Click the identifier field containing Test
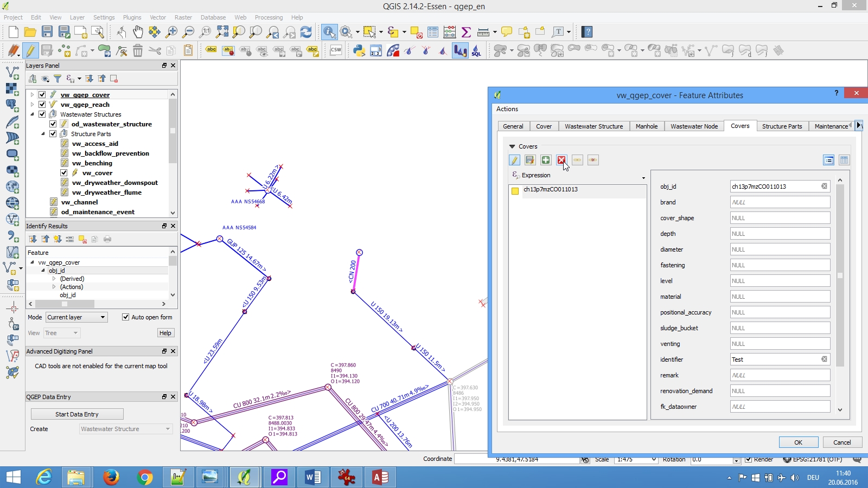Viewport: 868px width, 488px height. (780, 359)
